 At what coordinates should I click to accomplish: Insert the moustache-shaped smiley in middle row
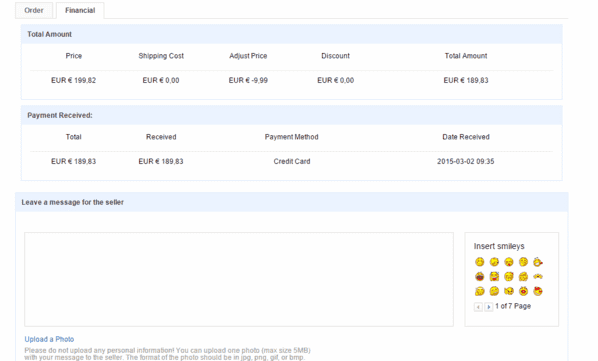point(538,276)
